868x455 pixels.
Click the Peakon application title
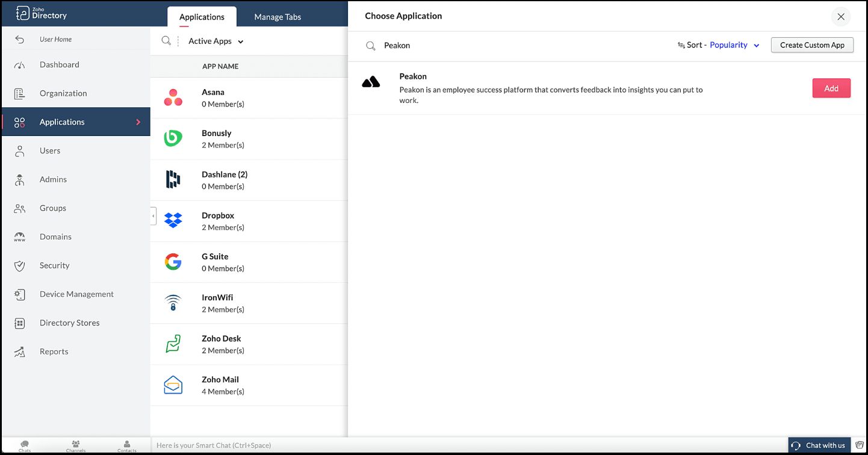[413, 76]
